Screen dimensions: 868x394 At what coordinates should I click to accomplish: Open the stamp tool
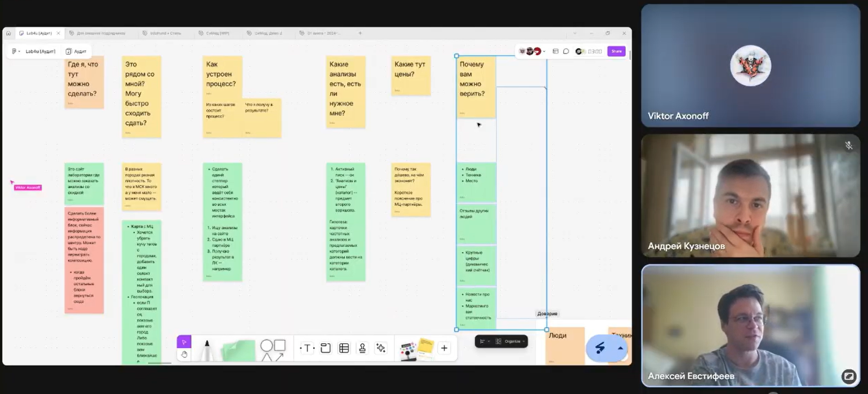[x=362, y=348]
